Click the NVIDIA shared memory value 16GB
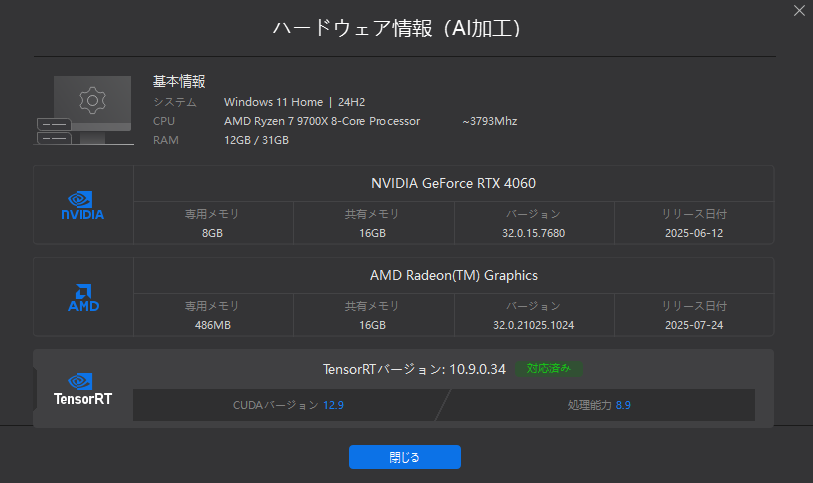The image size is (813, 483). (372, 233)
